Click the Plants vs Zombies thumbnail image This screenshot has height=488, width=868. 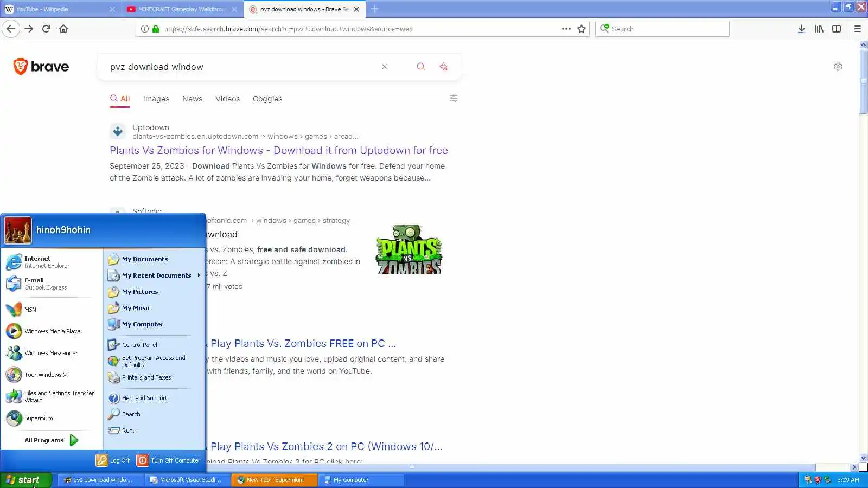[x=409, y=249]
